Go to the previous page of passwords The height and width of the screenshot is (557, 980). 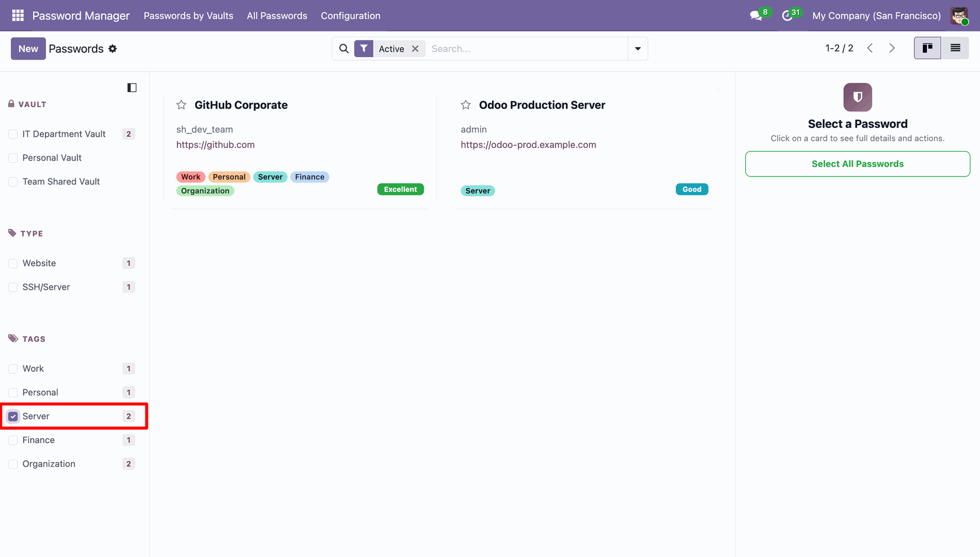870,48
